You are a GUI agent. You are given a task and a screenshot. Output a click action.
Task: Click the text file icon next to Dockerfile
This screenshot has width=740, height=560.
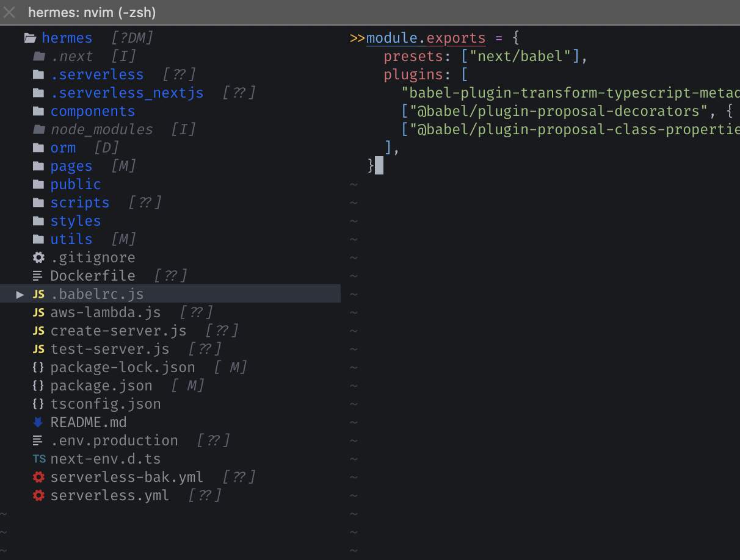[38, 276]
